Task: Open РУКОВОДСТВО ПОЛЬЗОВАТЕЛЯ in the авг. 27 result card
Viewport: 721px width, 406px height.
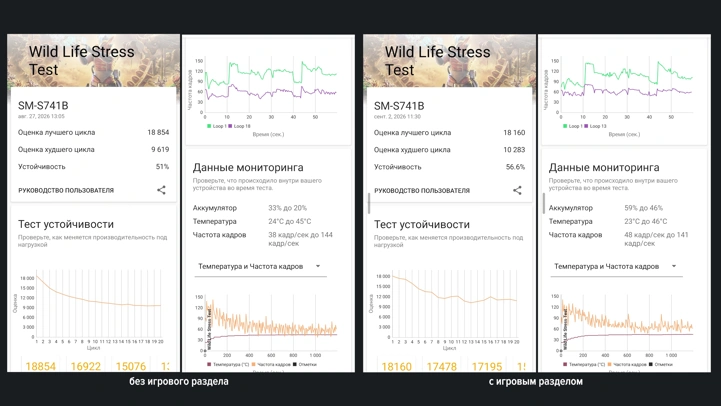Action: [x=66, y=190]
